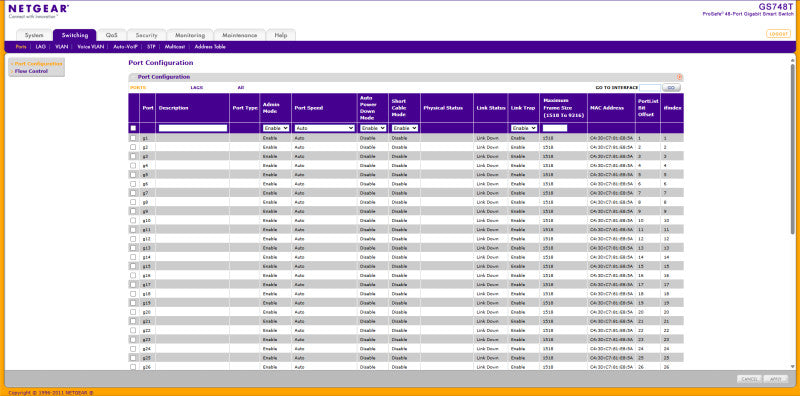Select port g5 checkbox
The height and width of the screenshot is (396, 800).
coord(133,175)
